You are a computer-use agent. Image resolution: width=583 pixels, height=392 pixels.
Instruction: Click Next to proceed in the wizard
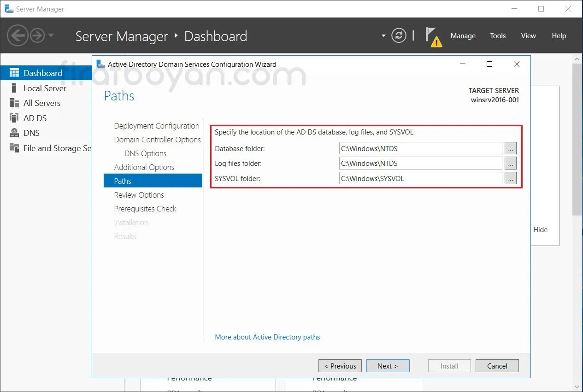[388, 365]
